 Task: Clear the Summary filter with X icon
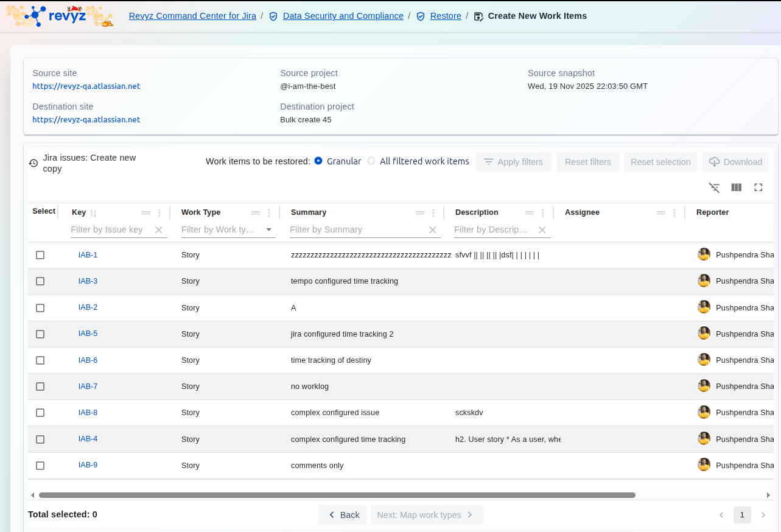click(433, 230)
